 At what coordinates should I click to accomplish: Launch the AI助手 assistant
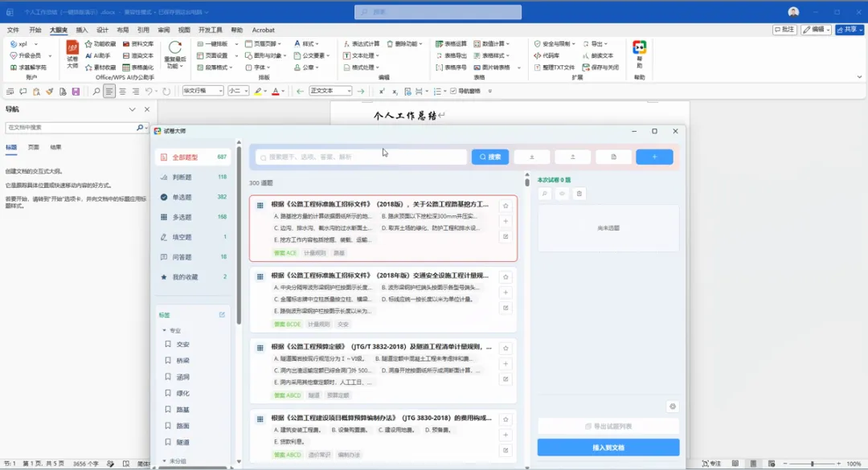(x=97, y=55)
